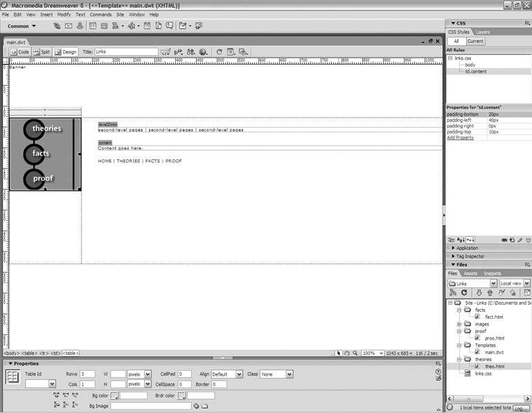Open the Commands menu

pyautogui.click(x=100, y=14)
